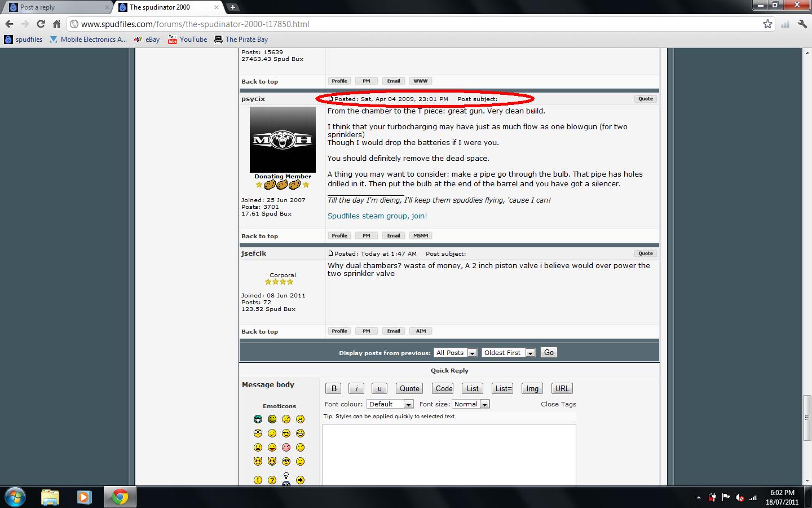Open new browser tab
The width and height of the screenshot is (812, 508).
tap(232, 7)
